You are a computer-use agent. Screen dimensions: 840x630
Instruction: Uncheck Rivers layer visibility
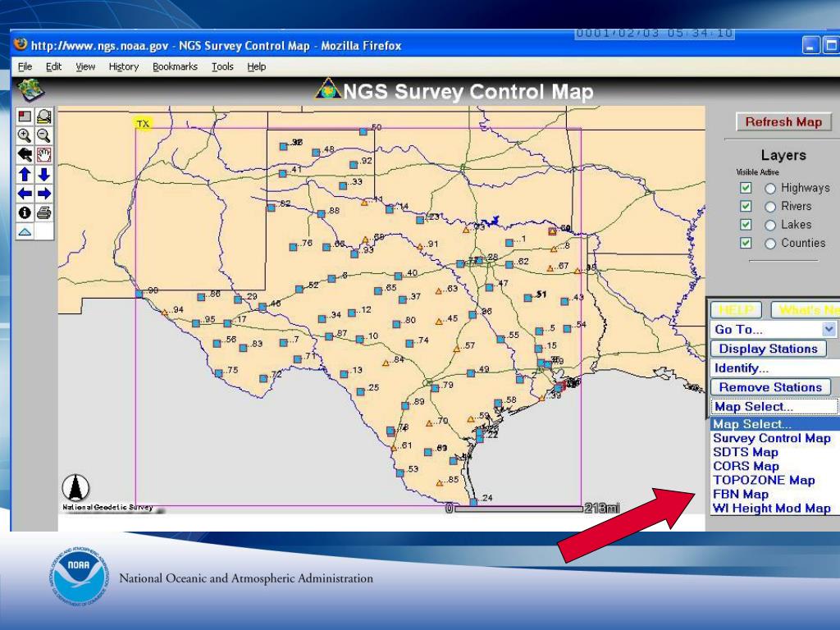pos(746,206)
